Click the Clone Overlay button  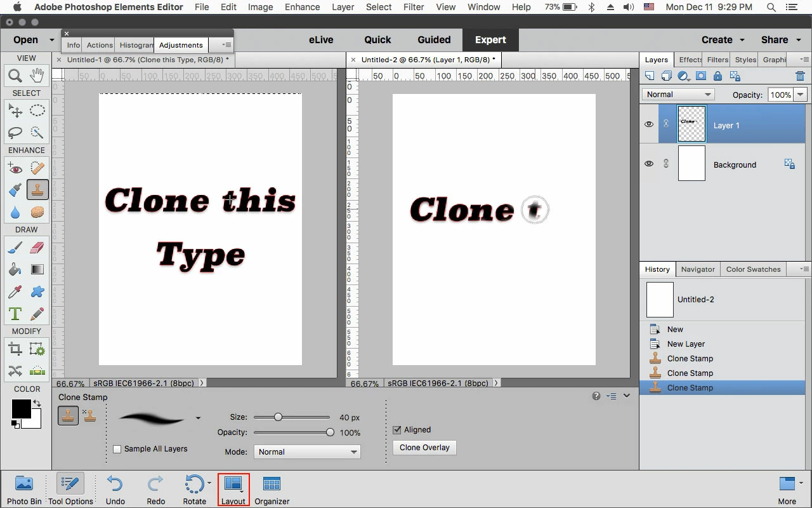pos(424,448)
